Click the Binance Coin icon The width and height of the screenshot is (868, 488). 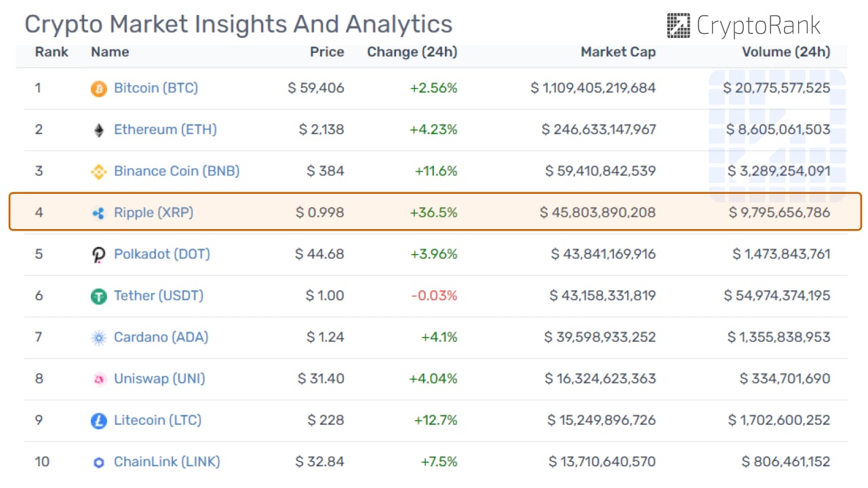pyautogui.click(x=99, y=171)
